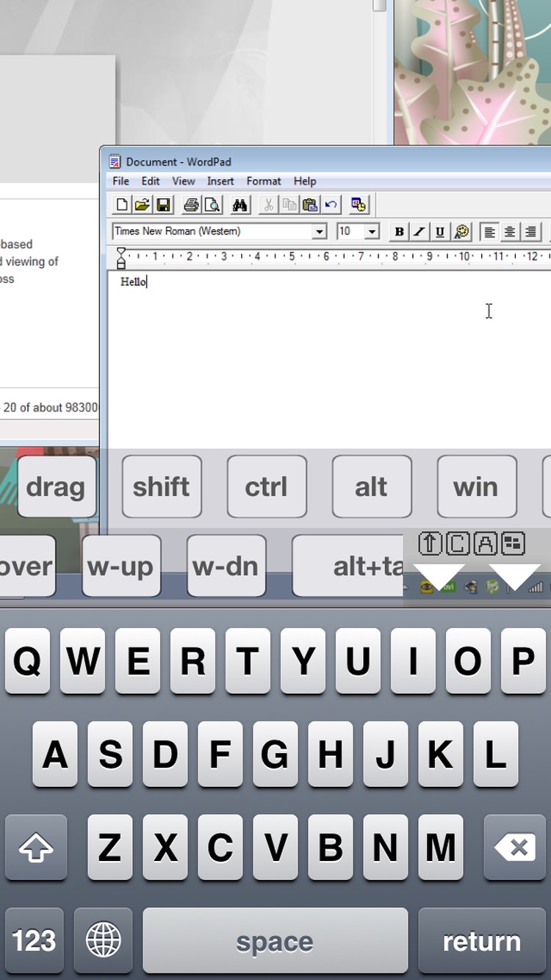This screenshot has height=980, width=551.
Task: Open the Format menu
Action: (264, 181)
